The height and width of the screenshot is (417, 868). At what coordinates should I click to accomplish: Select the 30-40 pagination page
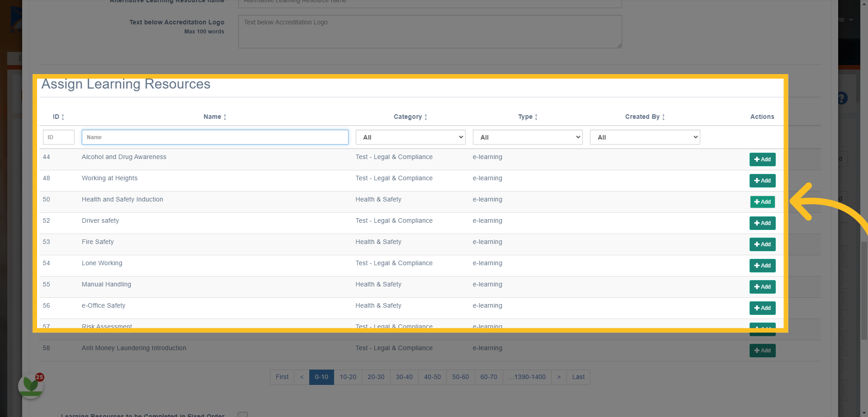click(x=404, y=377)
